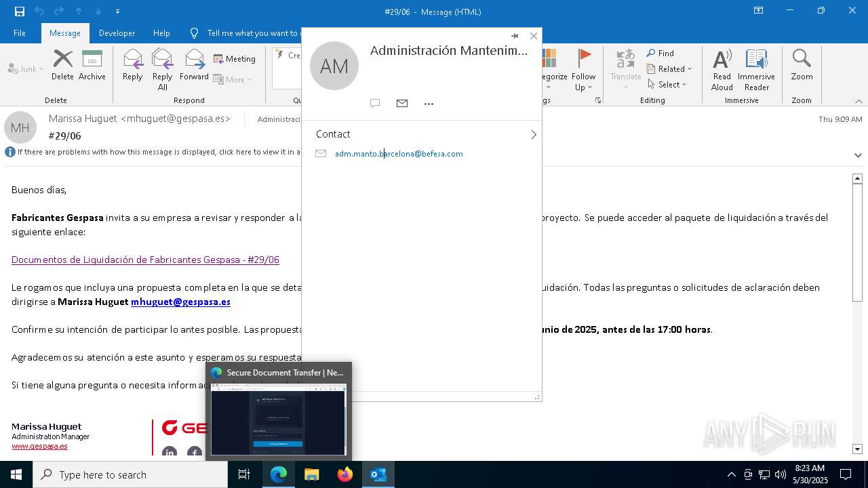Screen dimensions: 868x488
Task: Archive this email
Action: [92, 65]
